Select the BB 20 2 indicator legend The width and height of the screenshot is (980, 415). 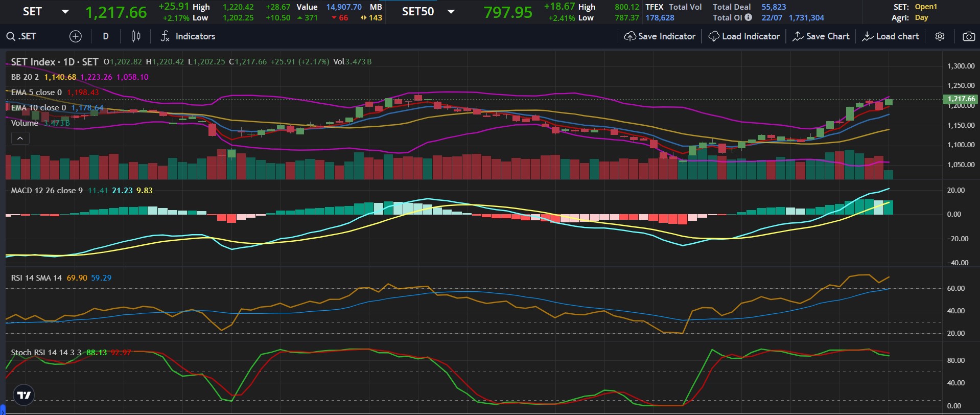25,77
